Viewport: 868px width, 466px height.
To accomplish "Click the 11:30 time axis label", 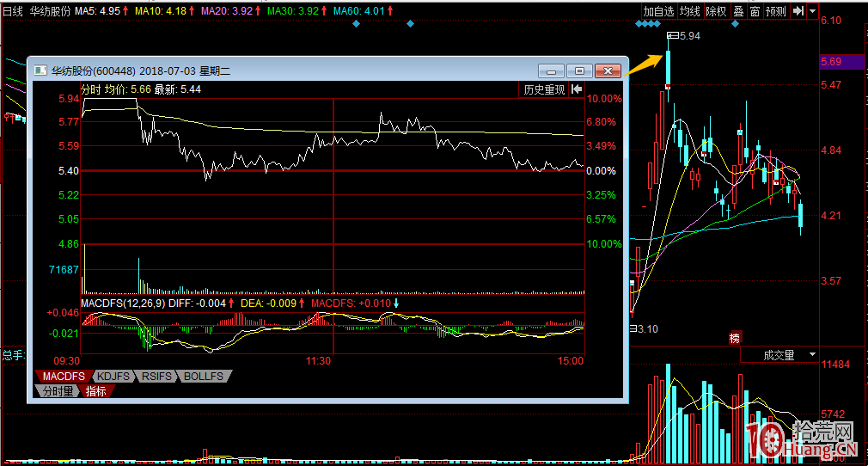I will (x=318, y=361).
